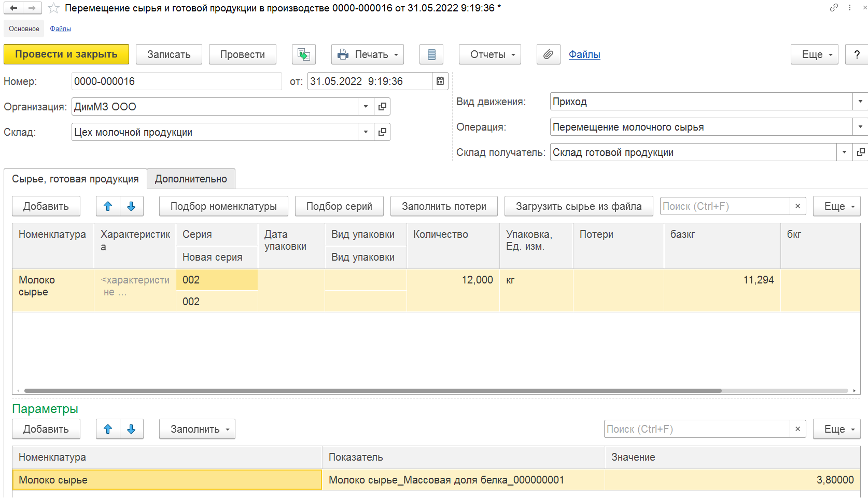Switch to the Файлы section at top
Screen dimensions: 868x498
pyautogui.click(x=60, y=29)
